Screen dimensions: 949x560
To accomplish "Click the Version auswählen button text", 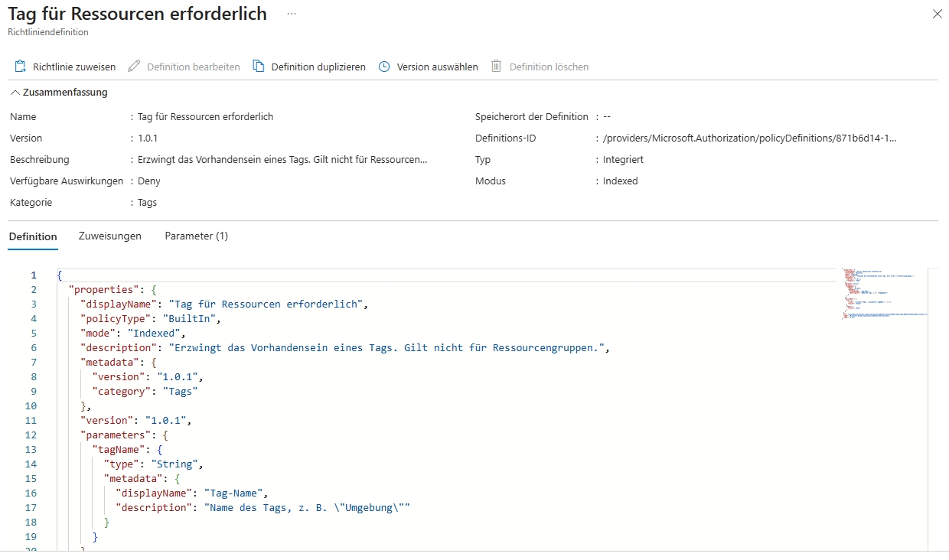I will (x=437, y=67).
